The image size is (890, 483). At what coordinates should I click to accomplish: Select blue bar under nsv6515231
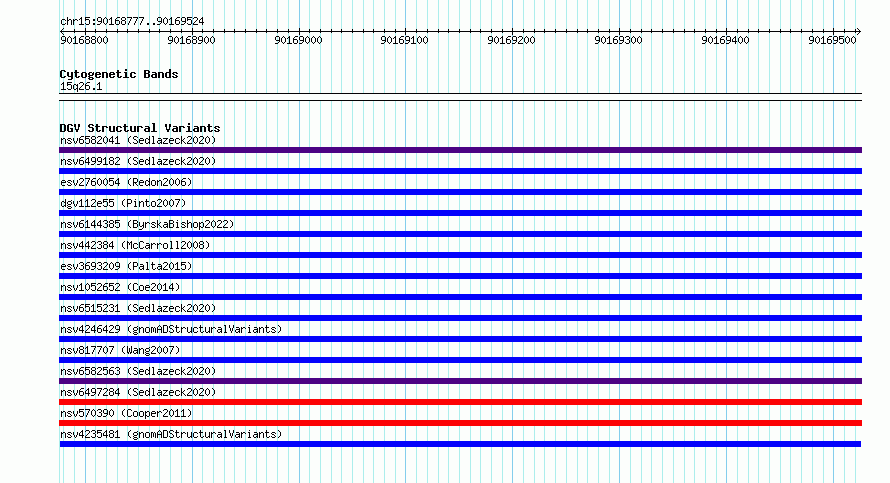click(460, 318)
